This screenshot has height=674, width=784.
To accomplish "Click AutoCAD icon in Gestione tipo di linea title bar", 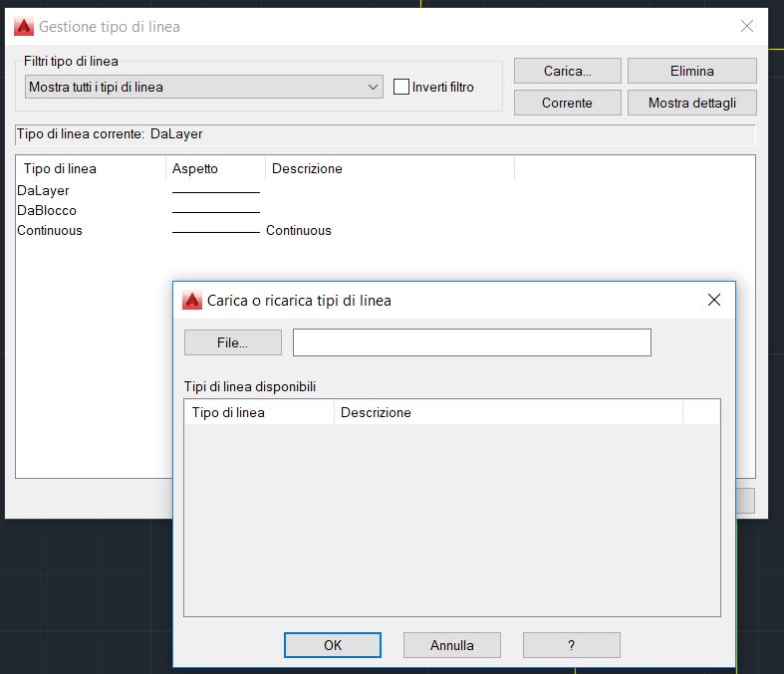I will click(24, 27).
